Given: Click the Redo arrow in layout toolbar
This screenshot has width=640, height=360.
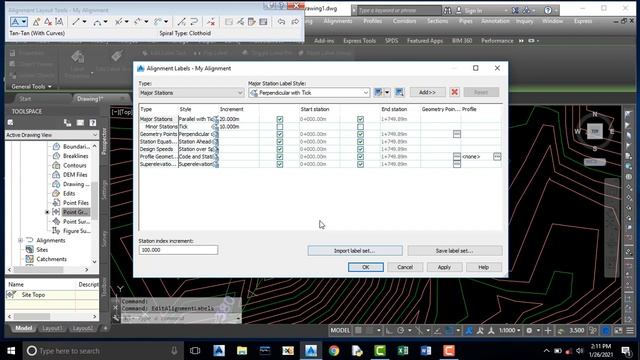Looking at the screenshot, I should (x=295, y=22).
